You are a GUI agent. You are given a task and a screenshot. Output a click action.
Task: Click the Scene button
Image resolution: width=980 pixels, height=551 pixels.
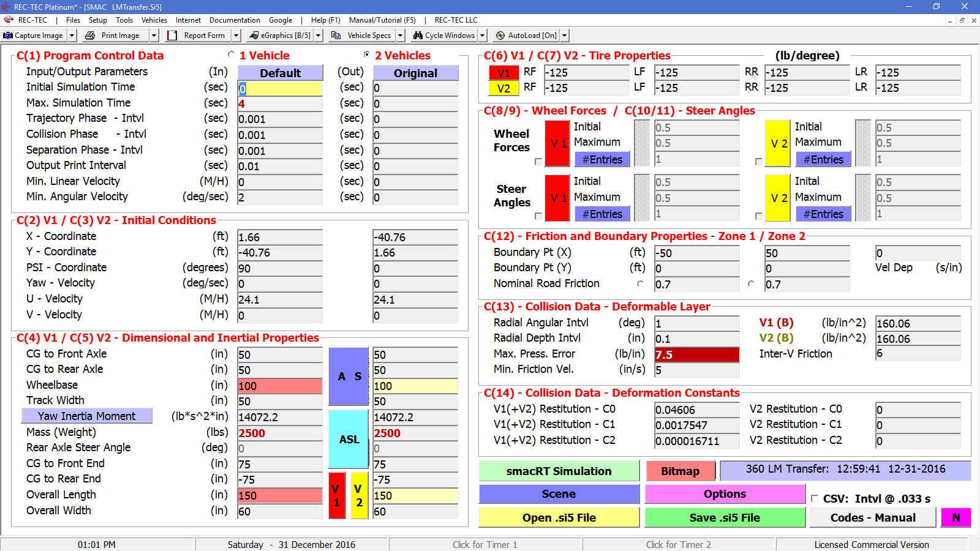pyautogui.click(x=559, y=494)
